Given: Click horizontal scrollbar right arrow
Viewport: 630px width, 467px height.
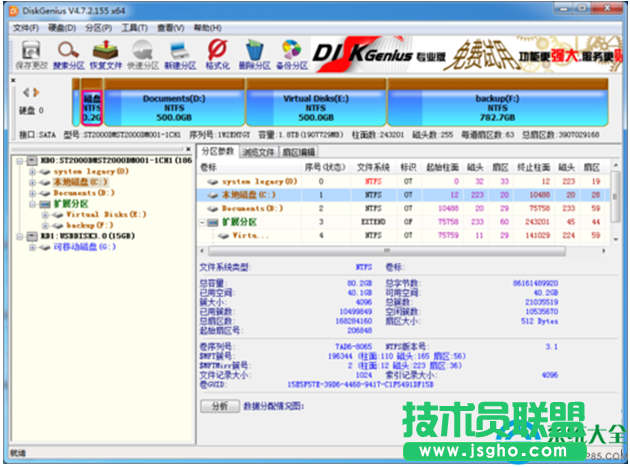Looking at the screenshot, I should (x=603, y=251).
